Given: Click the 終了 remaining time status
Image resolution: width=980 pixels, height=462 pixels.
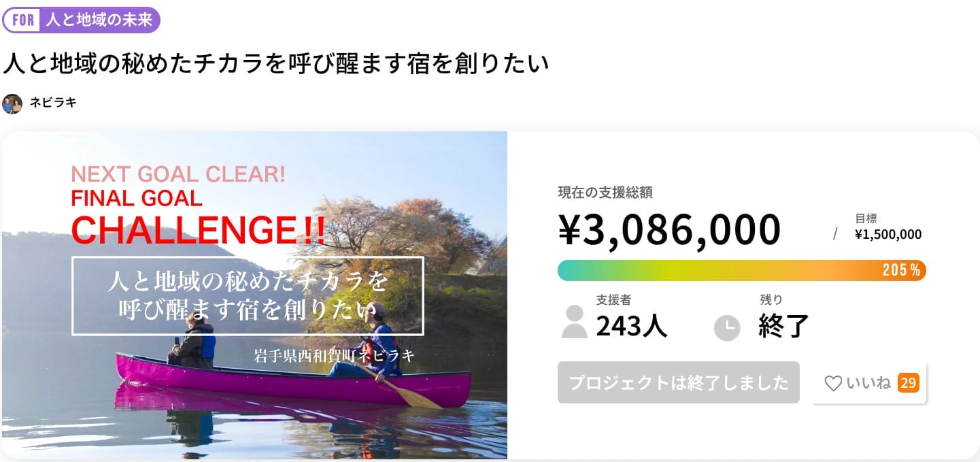Looking at the screenshot, I should 783,327.
